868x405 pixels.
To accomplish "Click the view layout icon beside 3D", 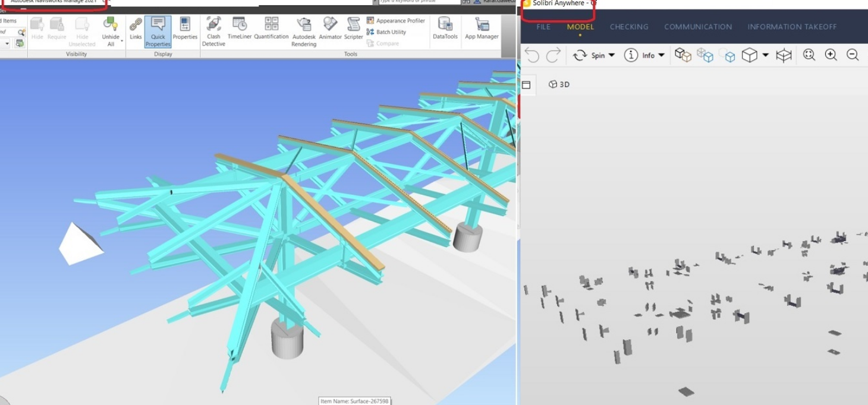I will coord(526,85).
